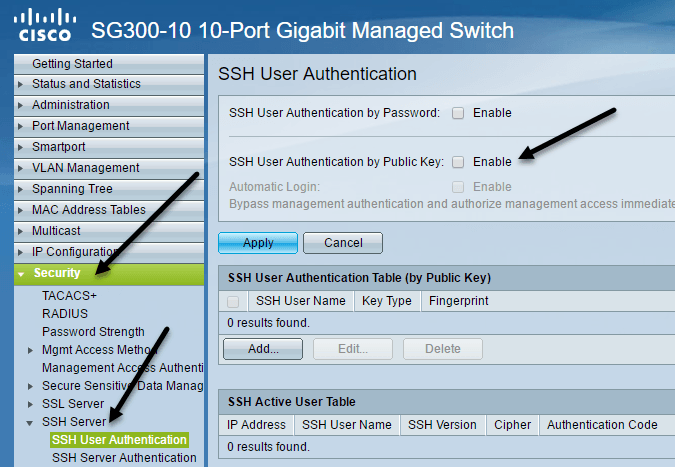Click the Authentication Code column header

(602, 425)
